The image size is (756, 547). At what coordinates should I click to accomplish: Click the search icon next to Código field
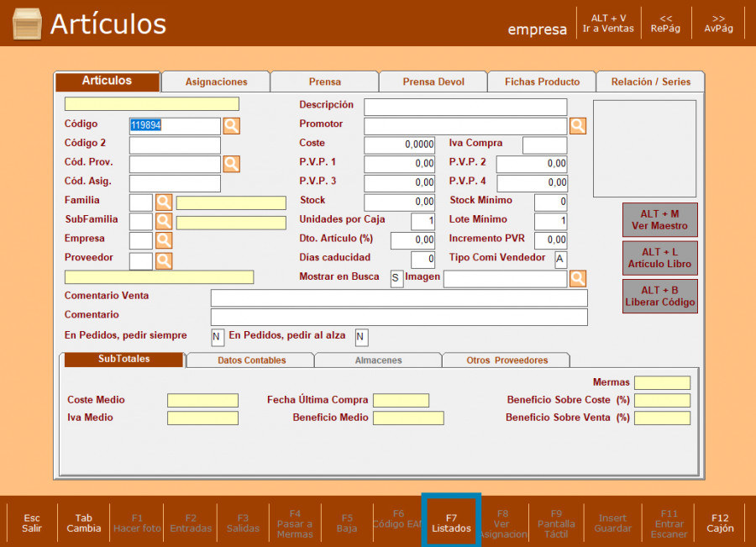pyautogui.click(x=231, y=126)
